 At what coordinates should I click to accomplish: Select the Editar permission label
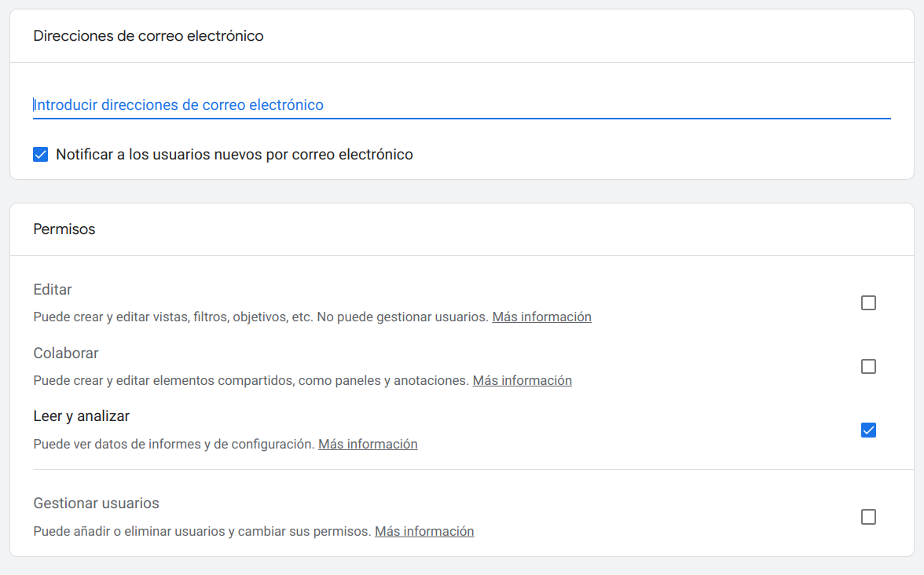52,289
